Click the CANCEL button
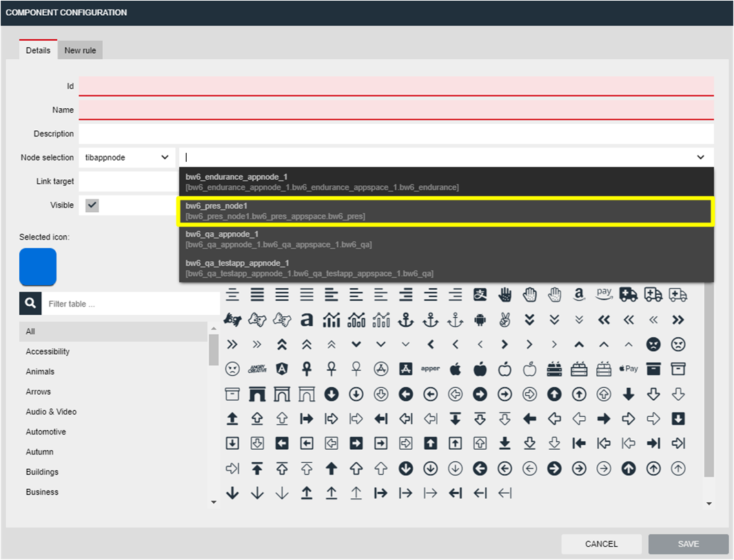The image size is (734, 560). [x=601, y=543]
